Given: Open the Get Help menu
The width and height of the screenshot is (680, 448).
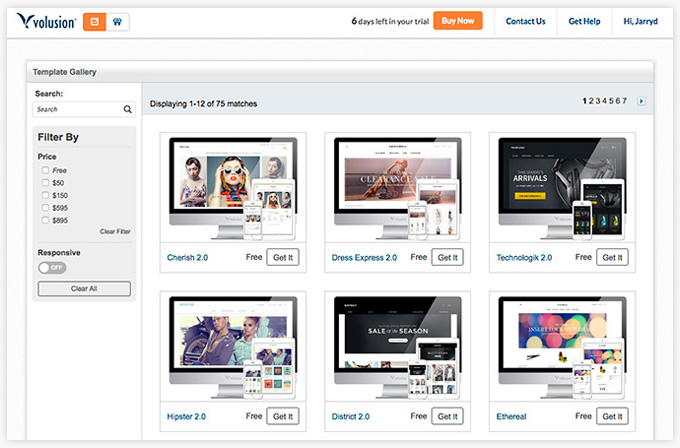Looking at the screenshot, I should [584, 21].
